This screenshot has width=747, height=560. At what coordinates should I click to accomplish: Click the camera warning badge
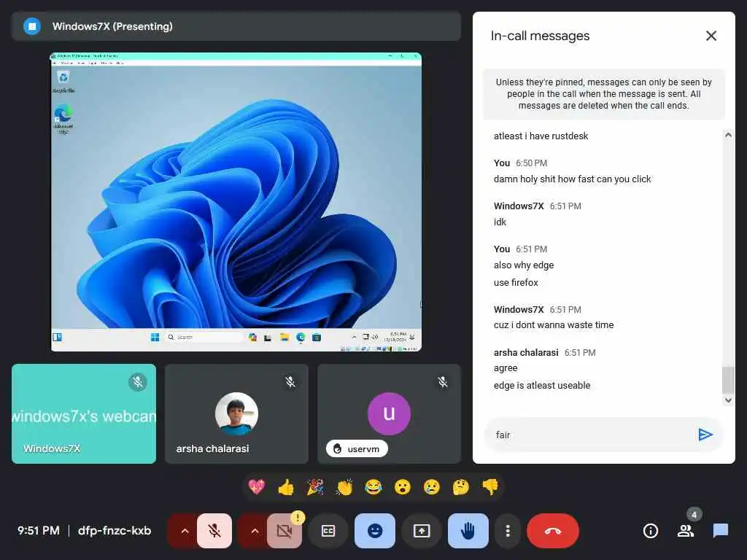298,517
